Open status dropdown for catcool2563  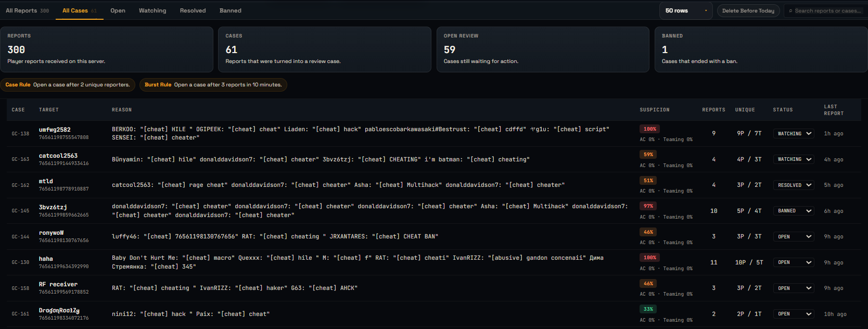(x=794, y=159)
